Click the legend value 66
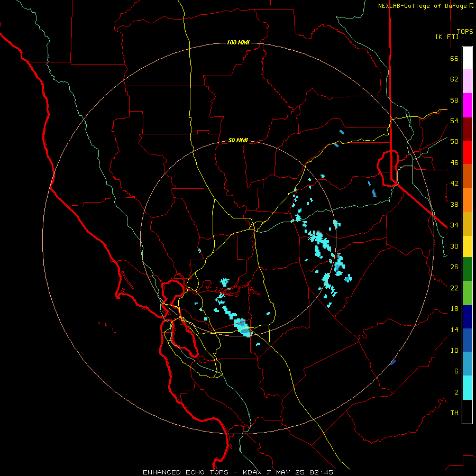 [454, 59]
